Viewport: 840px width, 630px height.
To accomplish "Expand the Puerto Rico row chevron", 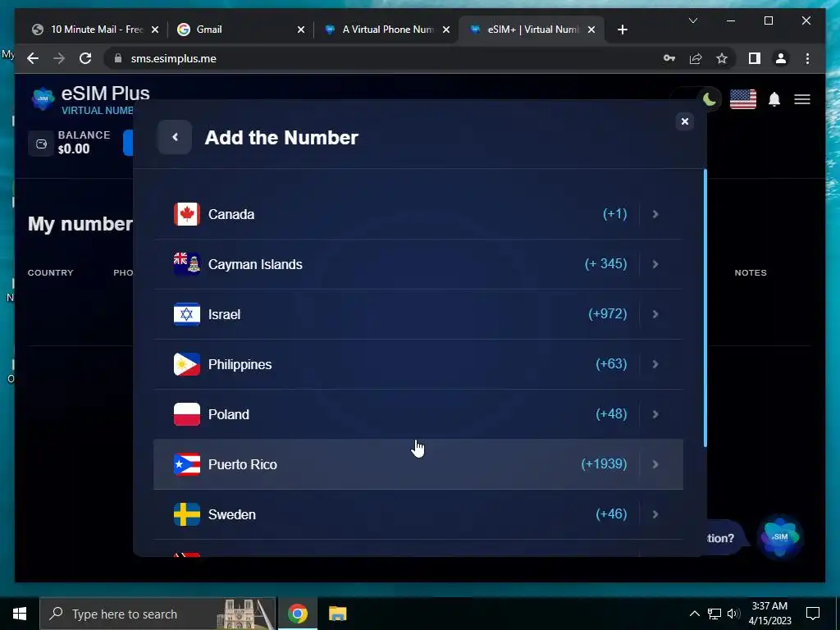I will 655,464.
